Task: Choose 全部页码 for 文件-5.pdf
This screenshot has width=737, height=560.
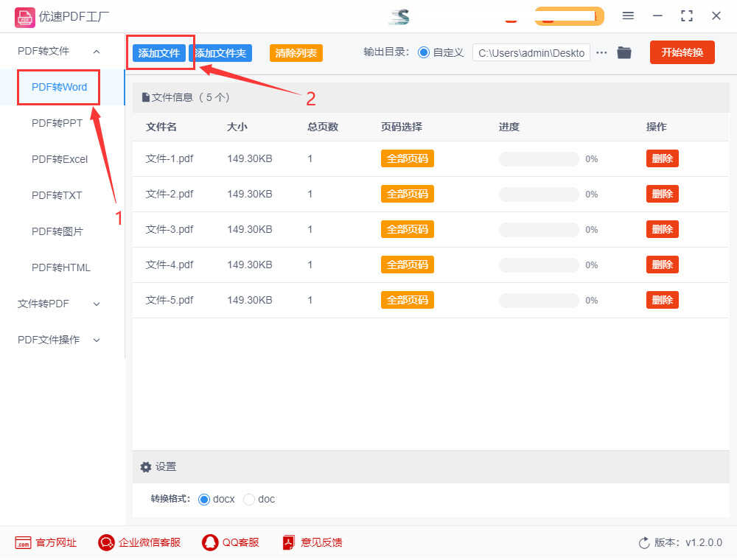Action: [x=407, y=300]
